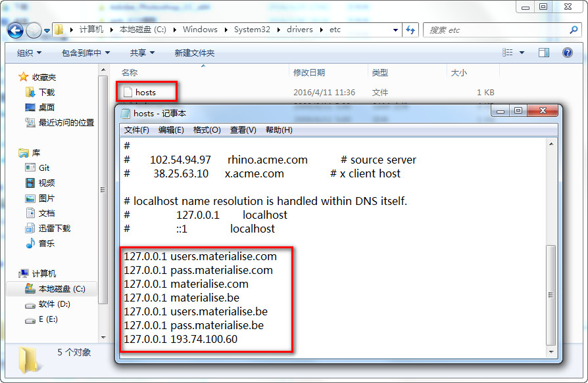This screenshot has width=588, height=383.
Task: Open Notepad 文件(F) menu
Action: tap(137, 130)
